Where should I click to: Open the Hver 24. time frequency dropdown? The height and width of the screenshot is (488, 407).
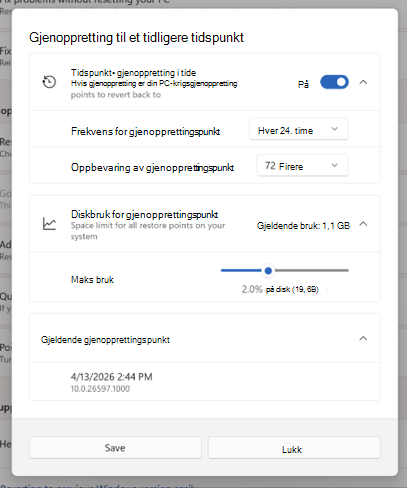(x=299, y=130)
